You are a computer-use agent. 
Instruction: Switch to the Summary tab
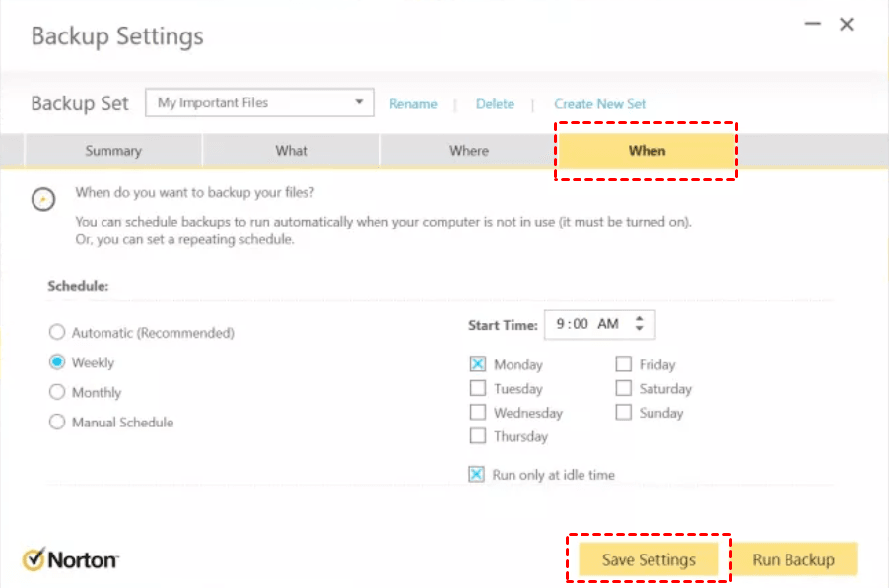coord(113,151)
